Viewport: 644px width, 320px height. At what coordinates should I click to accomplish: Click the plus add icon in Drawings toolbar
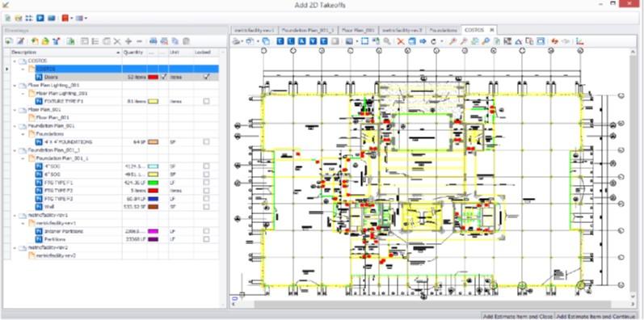click(128, 41)
